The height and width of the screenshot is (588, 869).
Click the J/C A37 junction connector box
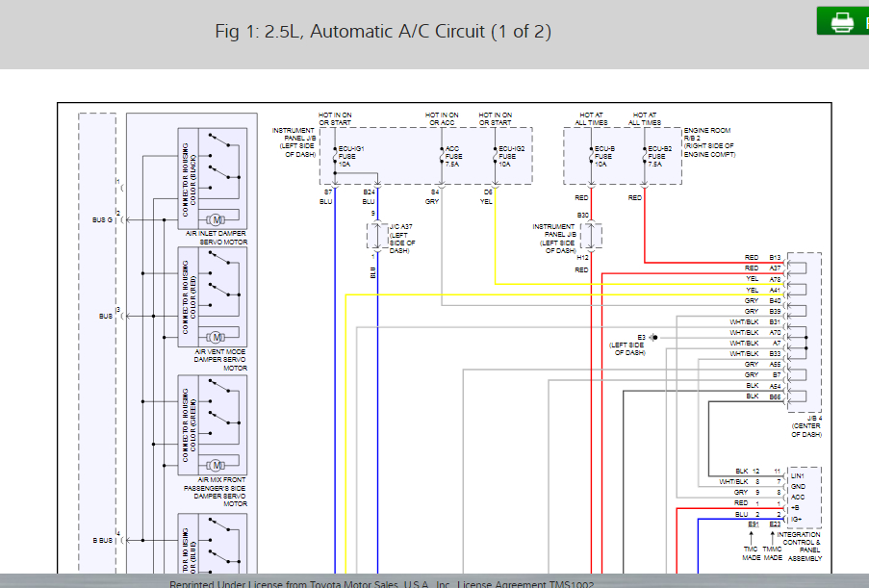point(377,236)
